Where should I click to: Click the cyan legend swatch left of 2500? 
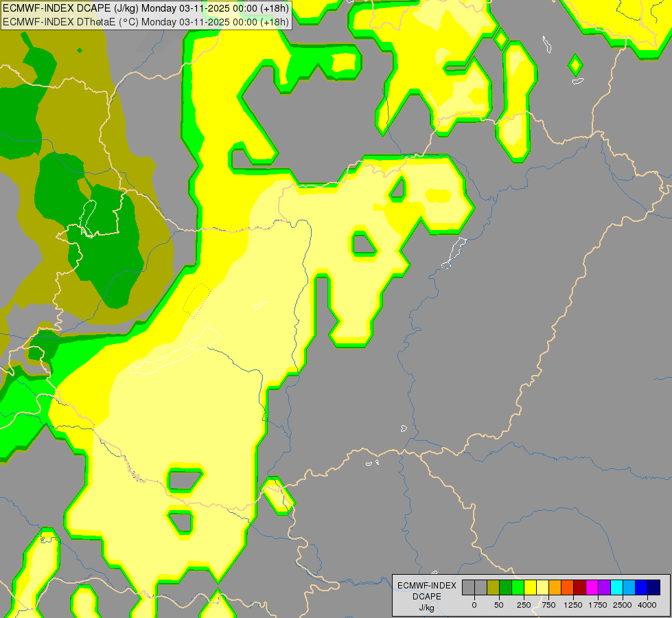point(616,587)
